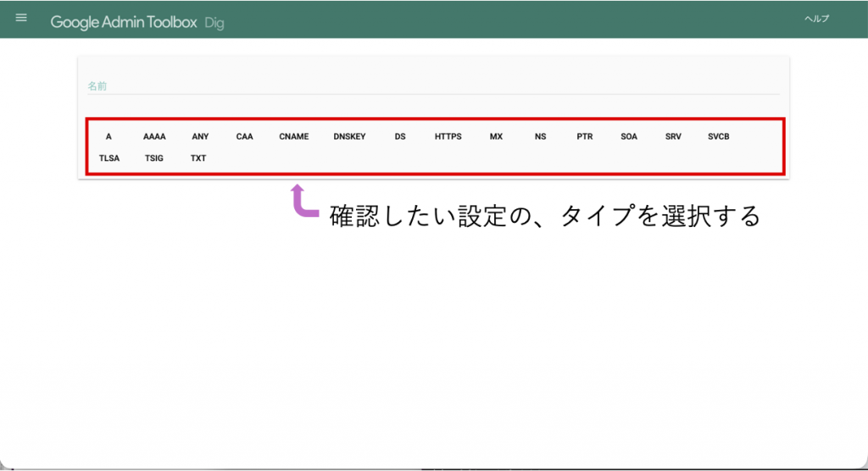The width and height of the screenshot is (868, 471).
Task: Click the Google Admin Toolbox title
Action: 125,23
